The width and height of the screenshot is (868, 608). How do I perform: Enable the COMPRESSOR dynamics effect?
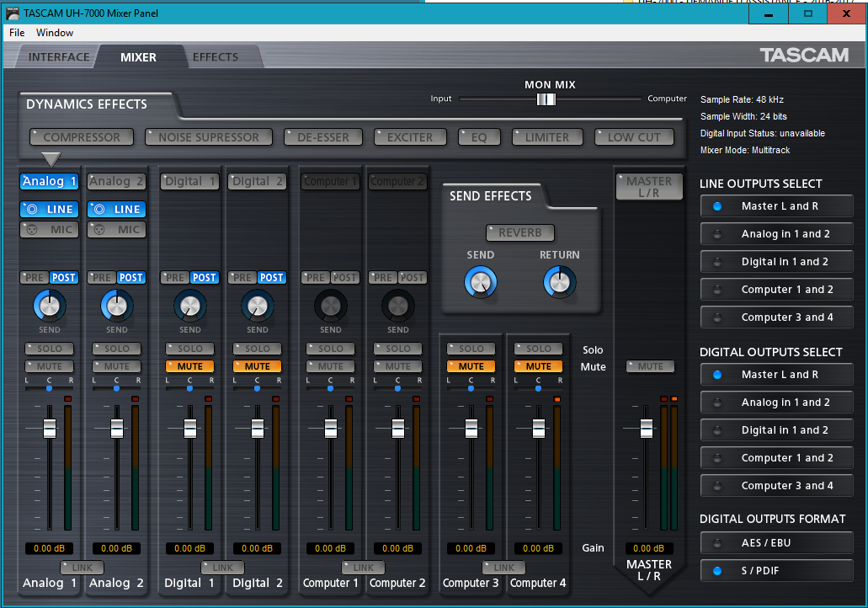(81, 137)
